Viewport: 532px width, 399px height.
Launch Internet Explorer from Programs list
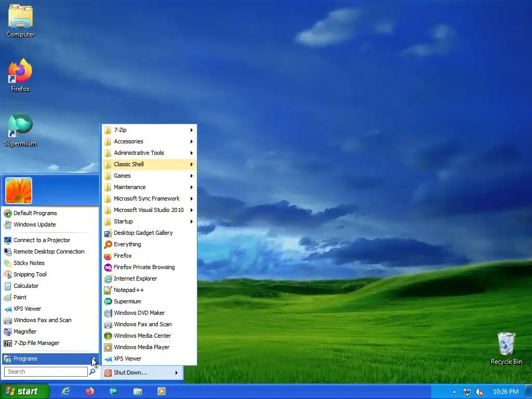[x=149, y=278]
